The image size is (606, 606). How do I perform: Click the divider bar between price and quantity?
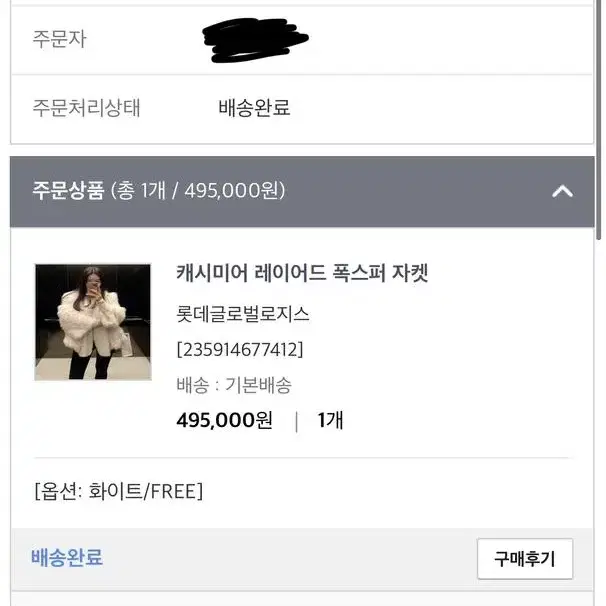[x=296, y=421]
